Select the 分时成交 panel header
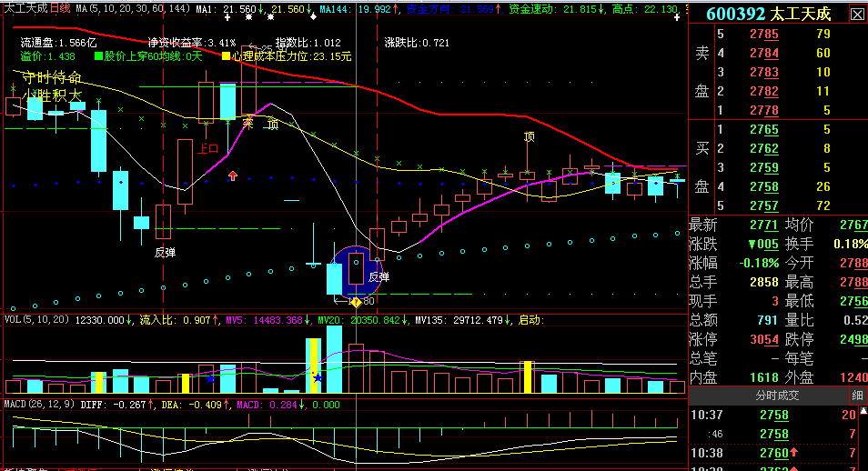Screen dimensions: 868x471 (x=777, y=396)
